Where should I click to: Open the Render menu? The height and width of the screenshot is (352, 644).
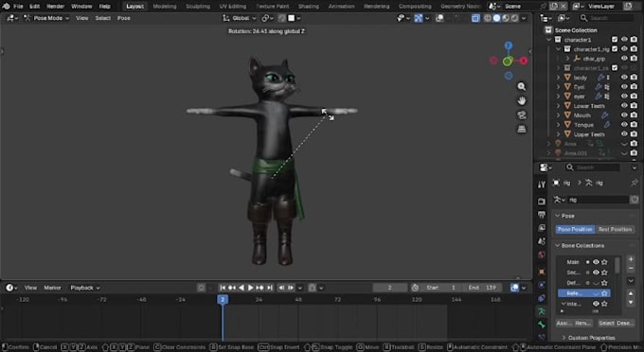[56, 7]
